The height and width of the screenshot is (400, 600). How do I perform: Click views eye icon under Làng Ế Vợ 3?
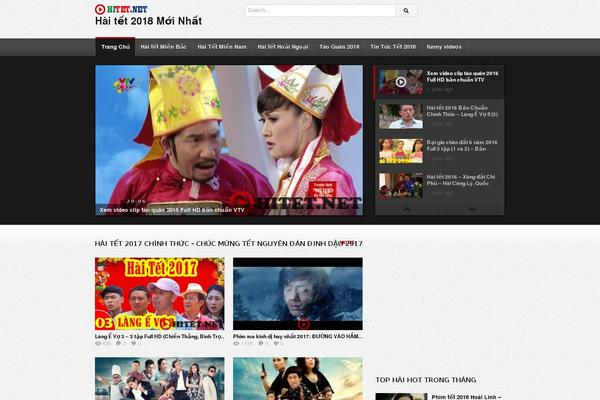98,344
